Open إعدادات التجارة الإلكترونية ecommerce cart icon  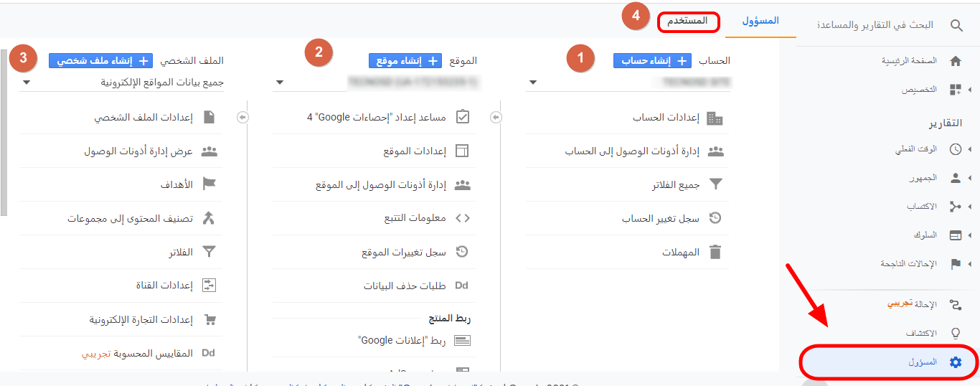point(209,319)
